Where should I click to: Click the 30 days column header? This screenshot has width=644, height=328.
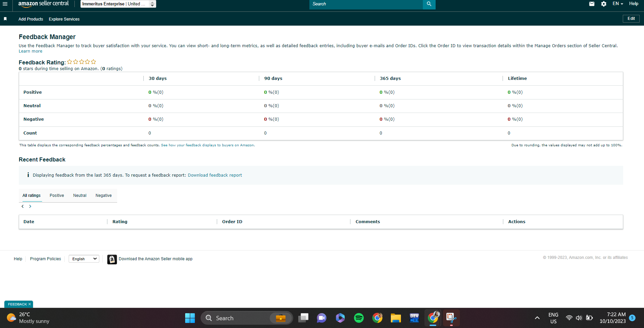pos(158,79)
